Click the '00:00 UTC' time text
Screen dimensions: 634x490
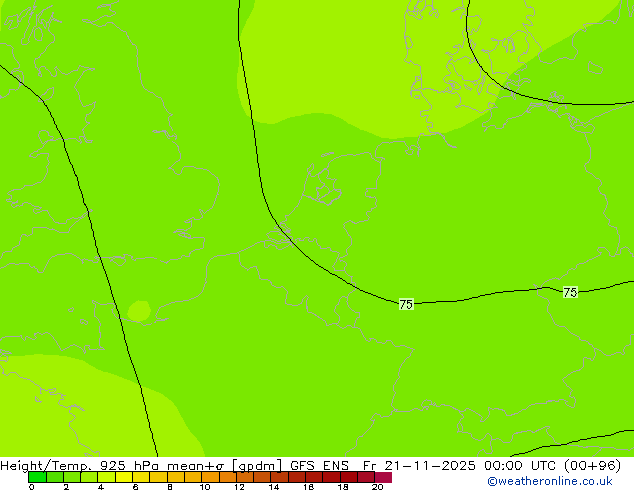[521, 465]
